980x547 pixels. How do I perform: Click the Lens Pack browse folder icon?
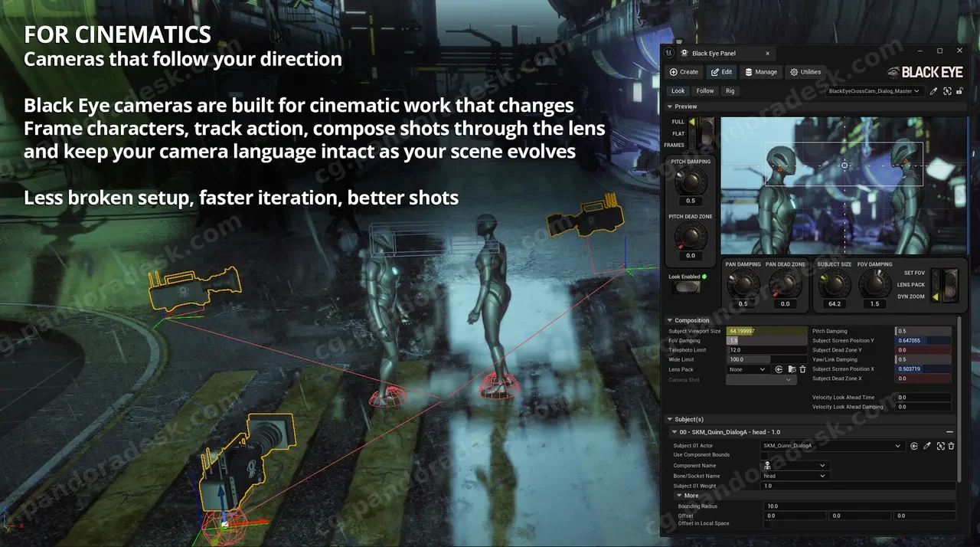[791, 369]
